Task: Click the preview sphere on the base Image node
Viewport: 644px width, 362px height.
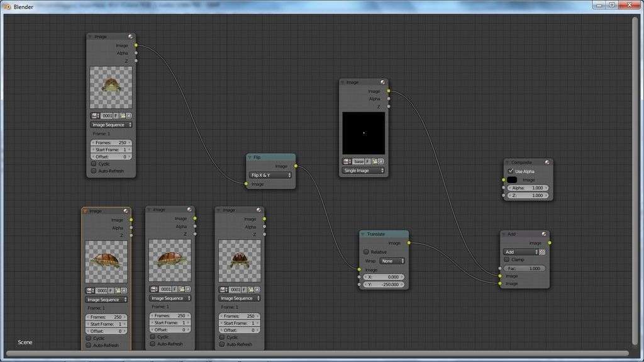Action: [x=382, y=82]
